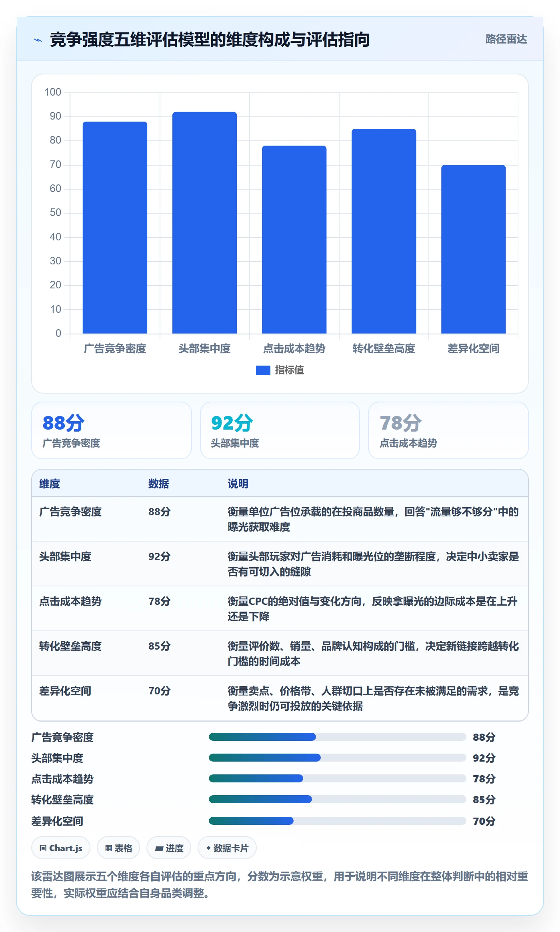The width and height of the screenshot is (560, 932).
Task: Click the 85分 cell in the table
Action: (160, 646)
